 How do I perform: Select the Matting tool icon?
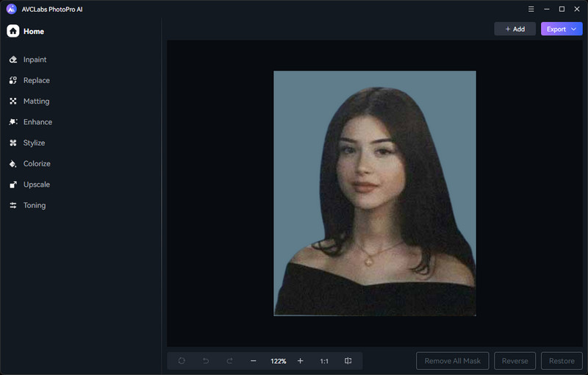[13, 101]
